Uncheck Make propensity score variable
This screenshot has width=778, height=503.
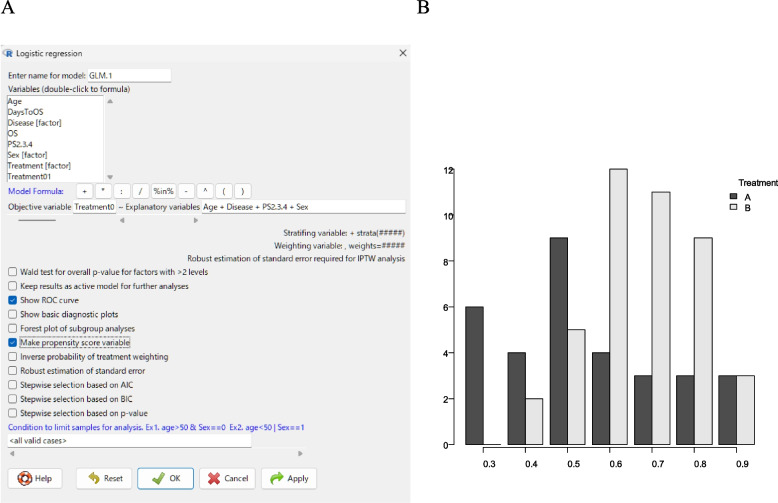coord(12,342)
